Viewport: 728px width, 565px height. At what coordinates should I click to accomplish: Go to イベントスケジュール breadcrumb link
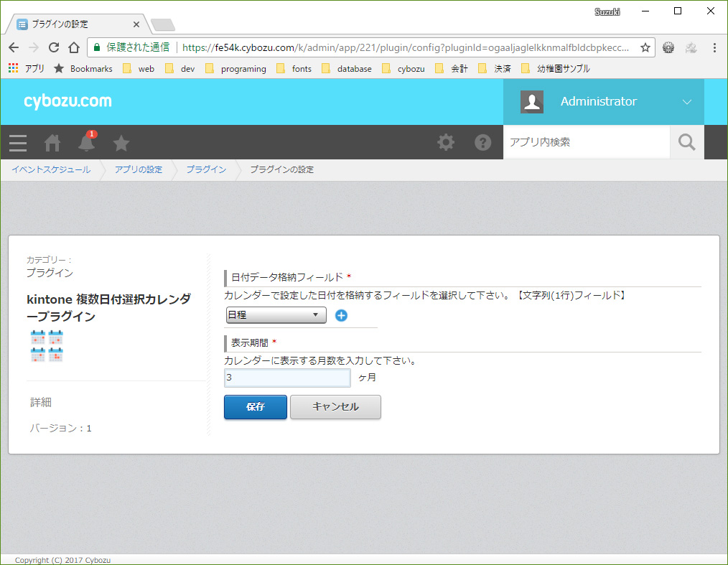pyautogui.click(x=51, y=169)
